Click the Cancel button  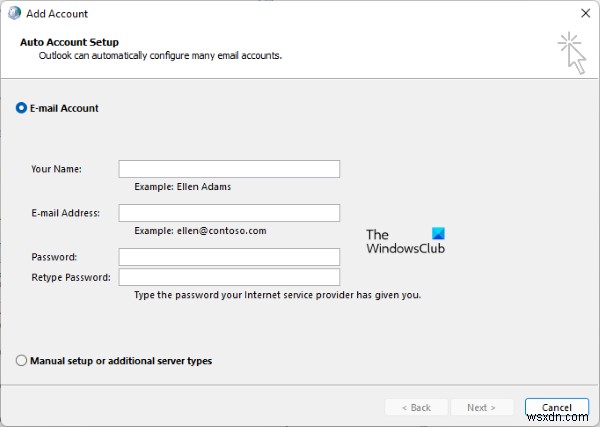[x=557, y=407]
